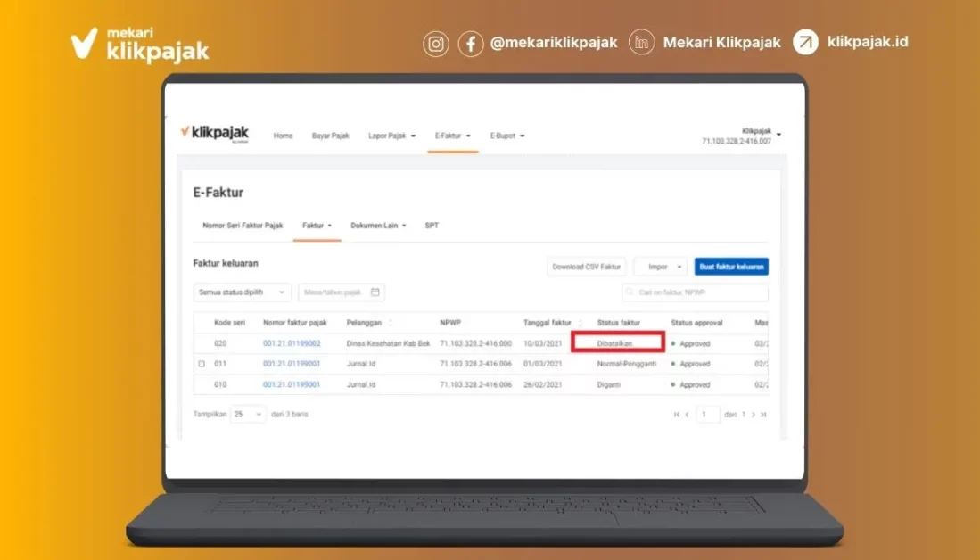Open the Faktur tab dropdown
Viewport: 980px width, 560px height.
tap(317, 226)
